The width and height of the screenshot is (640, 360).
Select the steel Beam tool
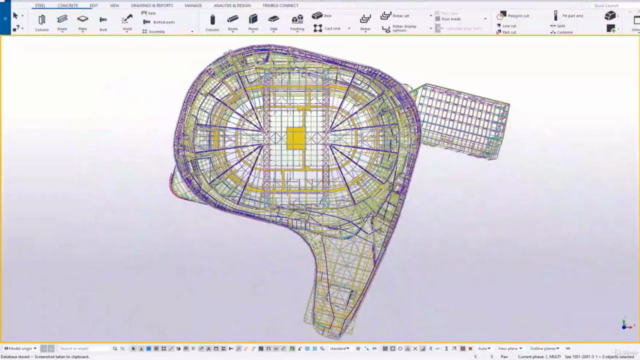click(x=62, y=22)
